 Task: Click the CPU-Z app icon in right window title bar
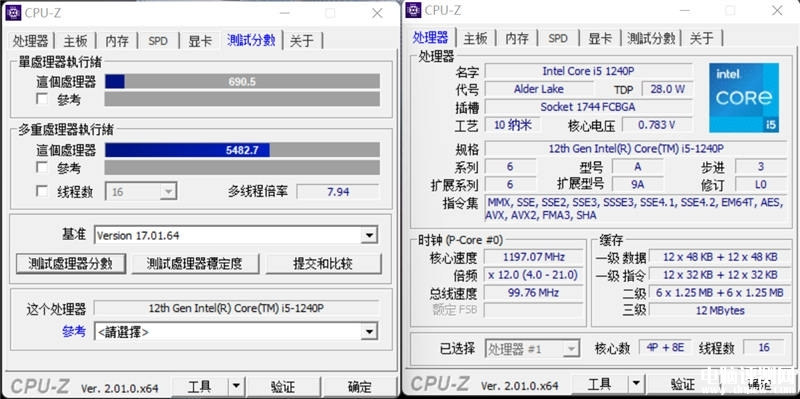(x=413, y=10)
